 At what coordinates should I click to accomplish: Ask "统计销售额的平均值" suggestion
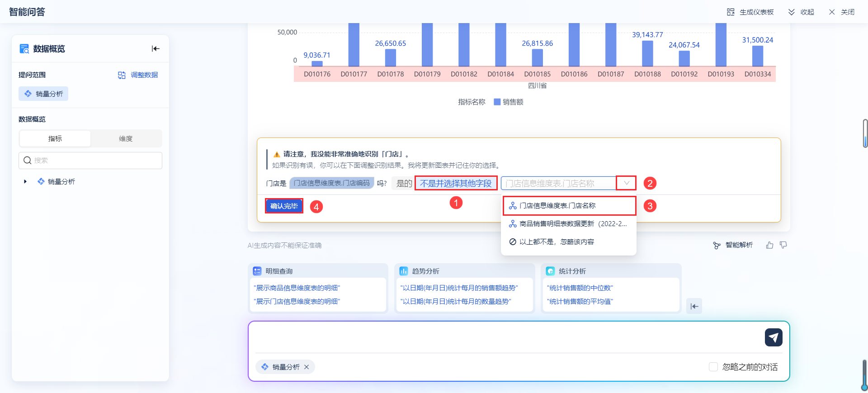click(580, 302)
